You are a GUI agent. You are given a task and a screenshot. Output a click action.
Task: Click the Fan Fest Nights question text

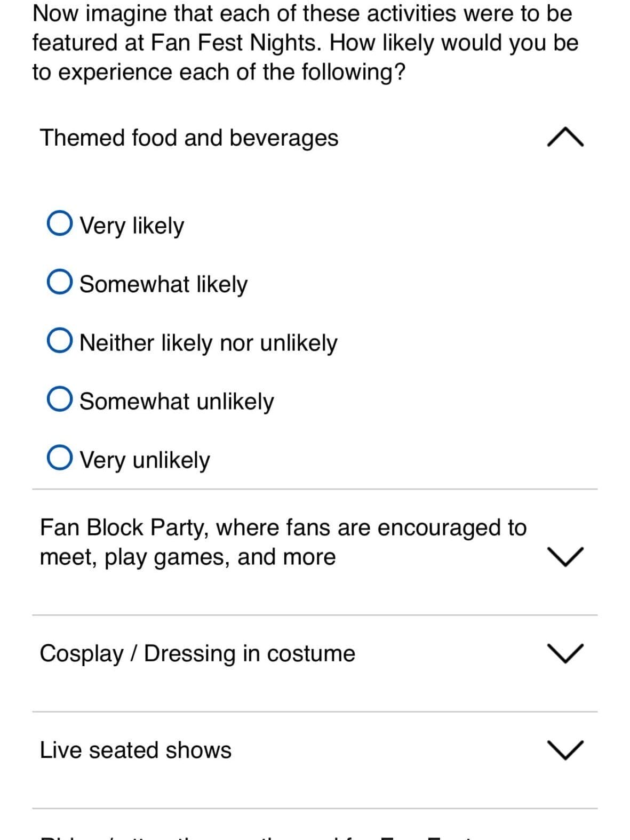click(305, 43)
